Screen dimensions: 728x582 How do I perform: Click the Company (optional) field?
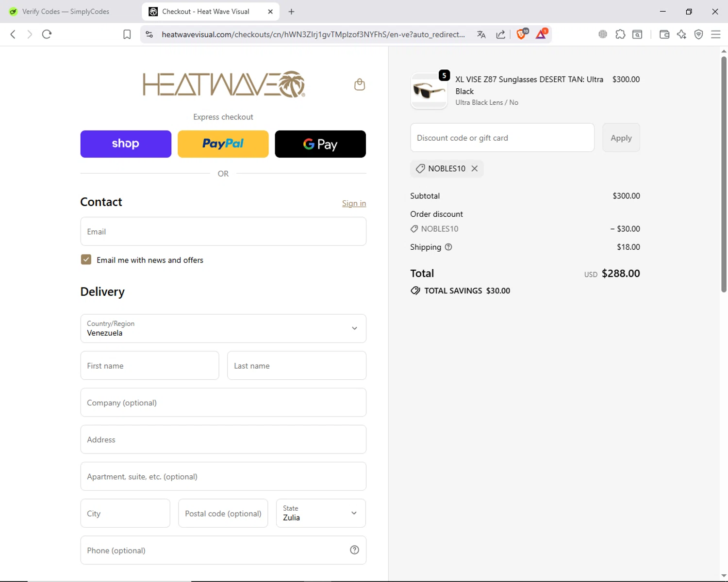(x=223, y=403)
